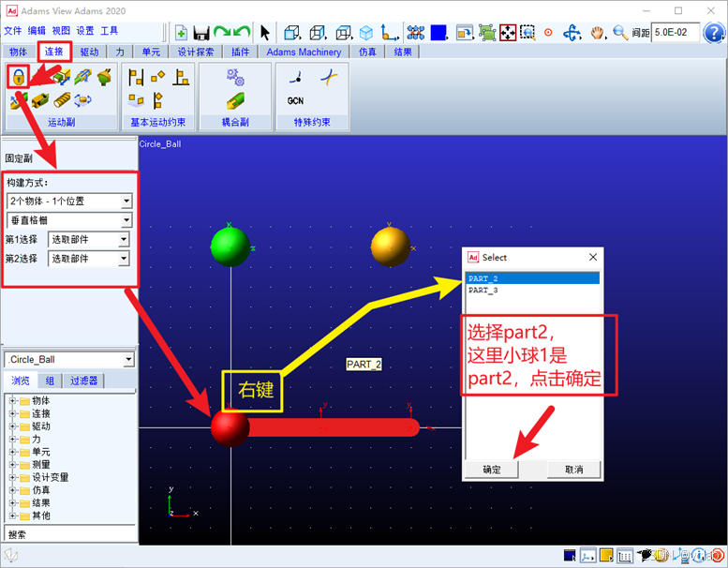This screenshot has height=568, width=728.
Task: Expand the 物体 tree folder
Action: (x=12, y=401)
